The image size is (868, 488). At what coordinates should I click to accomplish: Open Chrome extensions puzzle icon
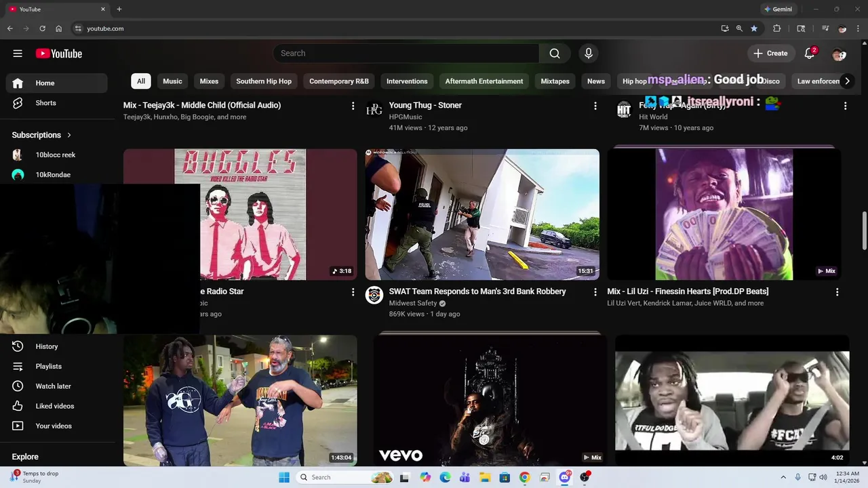[777, 28]
